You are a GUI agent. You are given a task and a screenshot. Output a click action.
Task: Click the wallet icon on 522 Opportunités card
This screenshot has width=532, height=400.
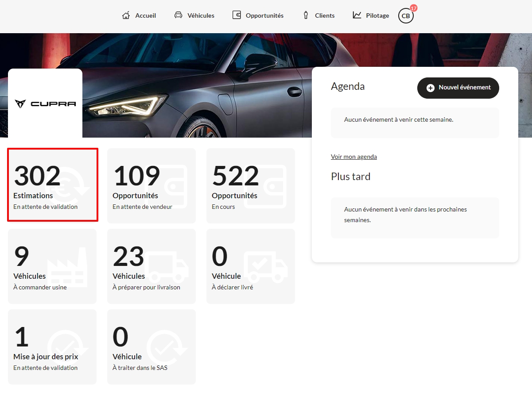tap(265, 186)
